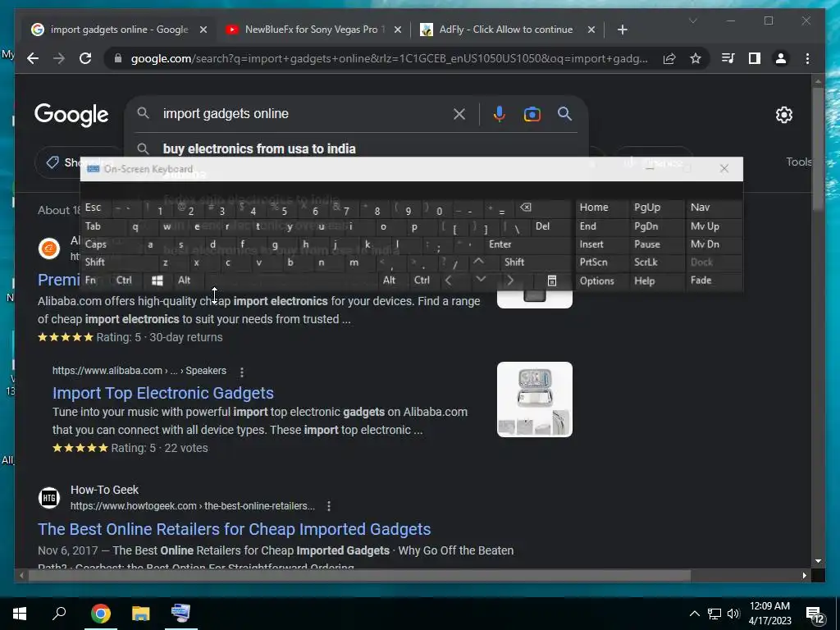Open the taskbar volume control

[x=733, y=614]
